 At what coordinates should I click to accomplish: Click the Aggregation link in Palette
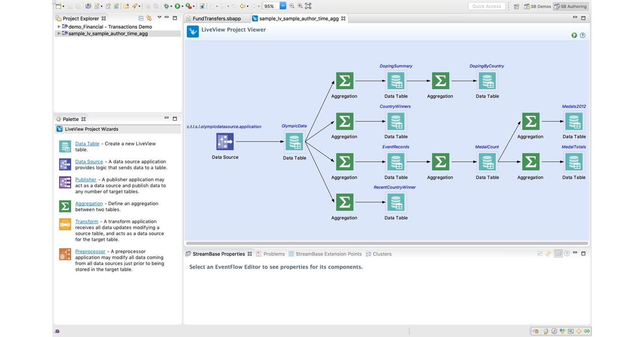click(x=89, y=203)
